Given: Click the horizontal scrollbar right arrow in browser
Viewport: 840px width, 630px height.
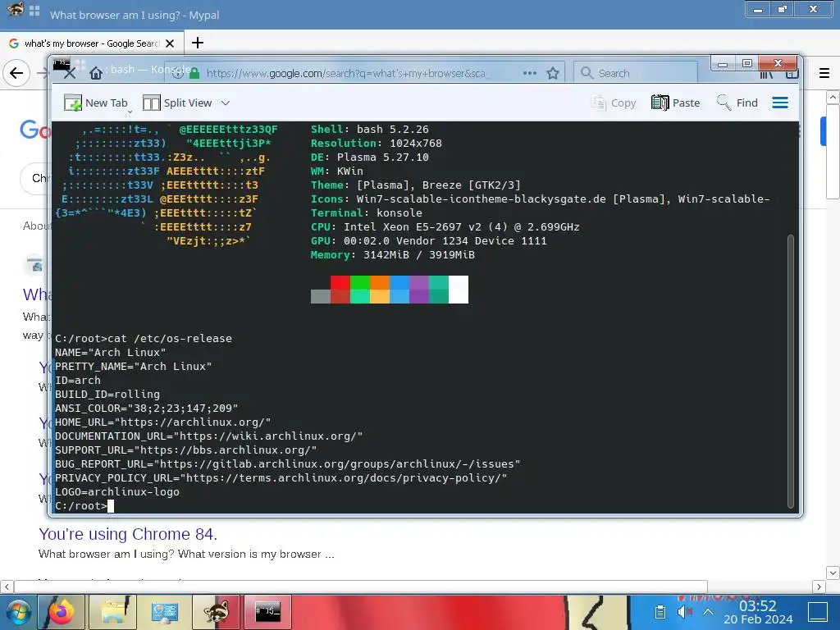Looking at the screenshot, I should point(819,587).
